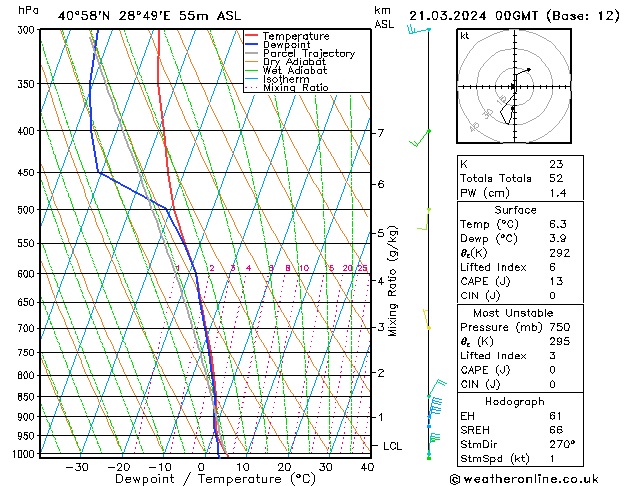Click the StmDir value 270°
Screen dimensions: 629x486
(562, 445)
